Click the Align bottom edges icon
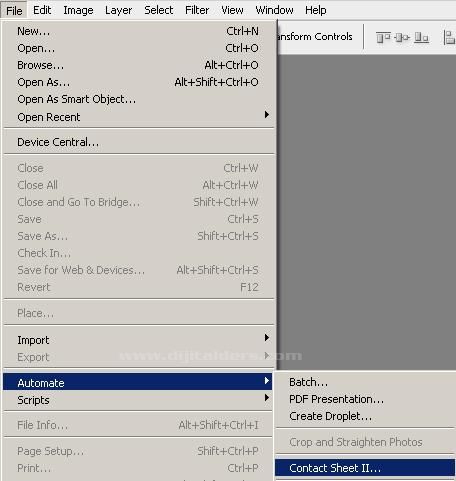This screenshot has height=481, width=456. [421, 37]
